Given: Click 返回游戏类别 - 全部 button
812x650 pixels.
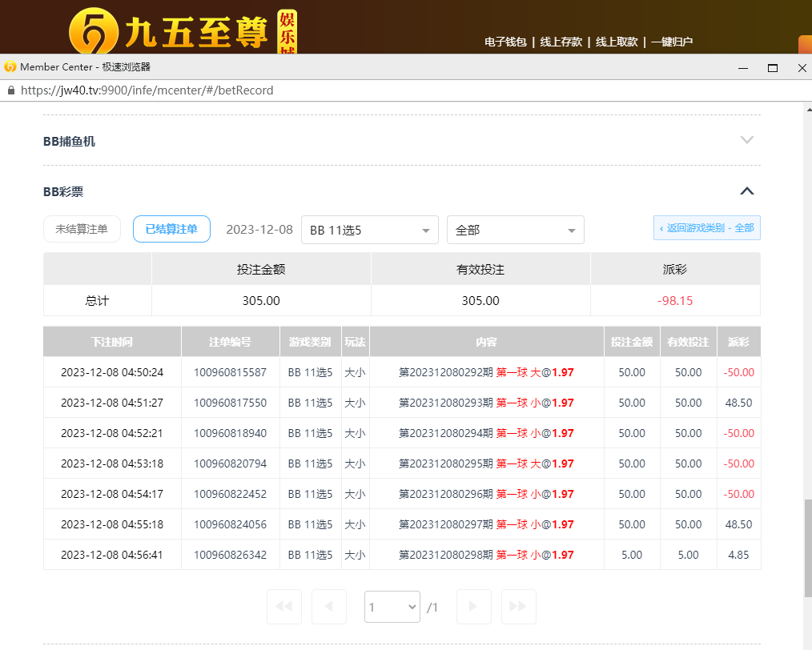Looking at the screenshot, I should click(707, 227).
